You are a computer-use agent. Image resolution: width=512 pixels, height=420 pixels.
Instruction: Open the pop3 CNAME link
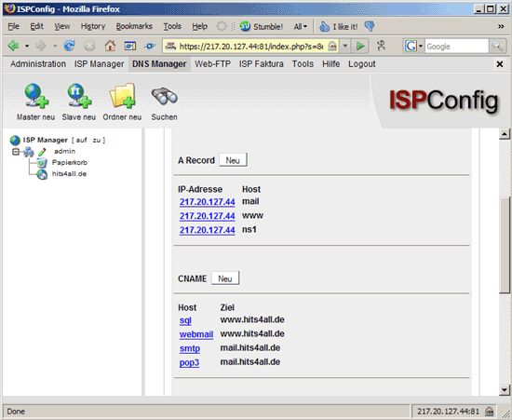189,362
